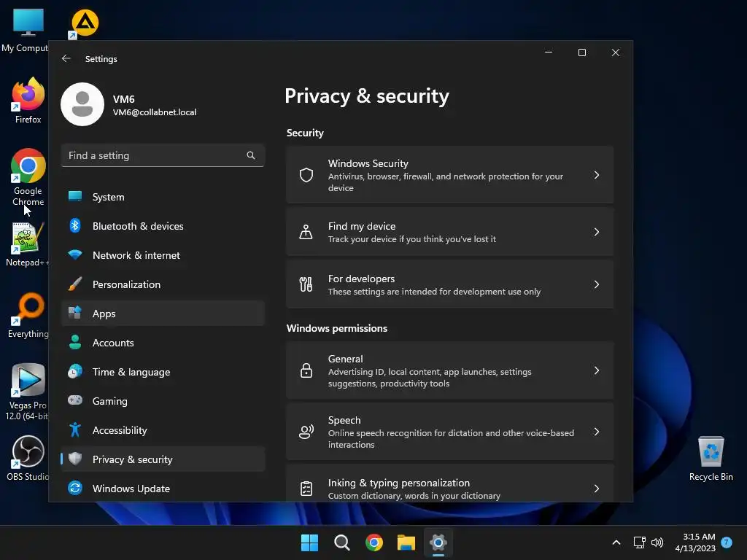The width and height of the screenshot is (747, 560).
Task: Open the volume speaker tray icon
Action: 657,542
